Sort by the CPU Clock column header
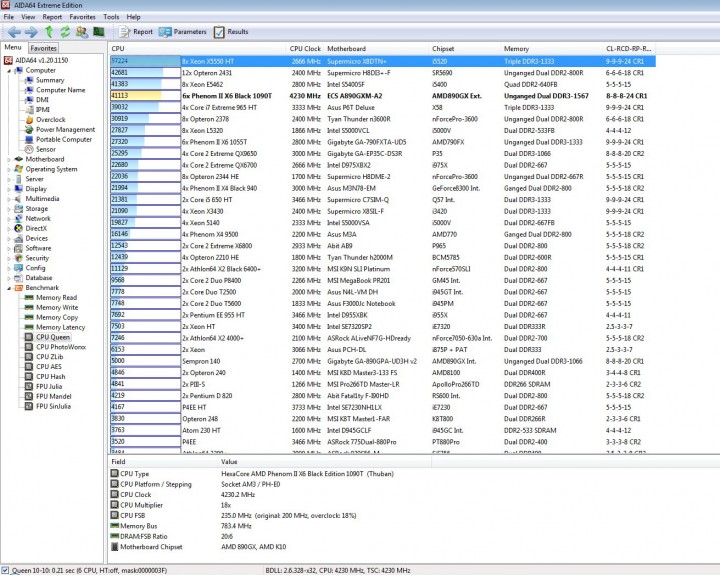Viewport: 720px width, 575px height. (305, 49)
